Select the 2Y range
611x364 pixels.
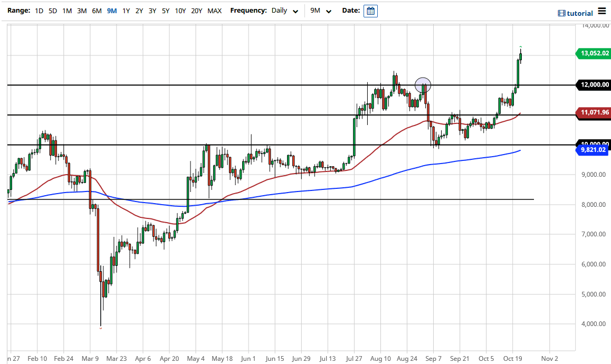click(139, 11)
